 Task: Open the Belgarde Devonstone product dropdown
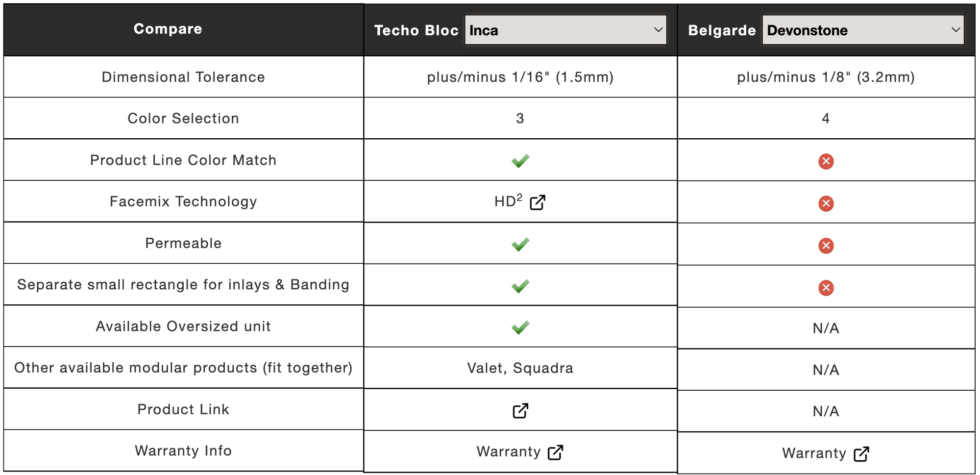click(863, 30)
